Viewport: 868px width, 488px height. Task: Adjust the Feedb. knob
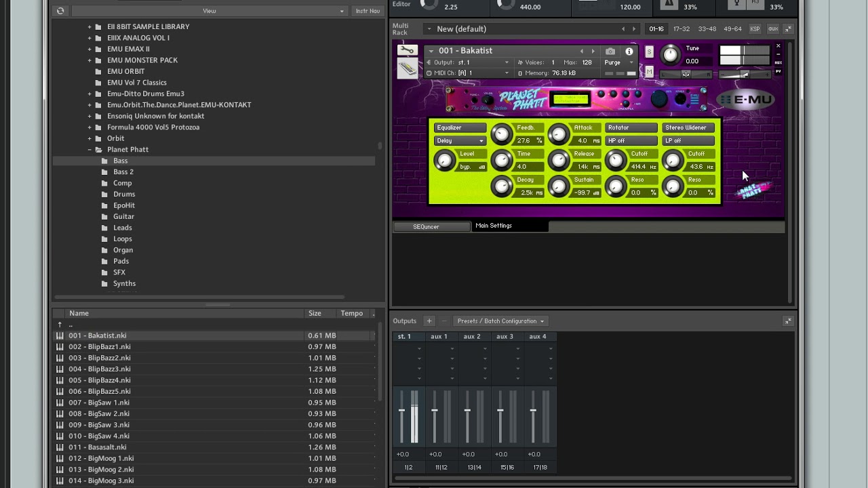[x=501, y=134]
